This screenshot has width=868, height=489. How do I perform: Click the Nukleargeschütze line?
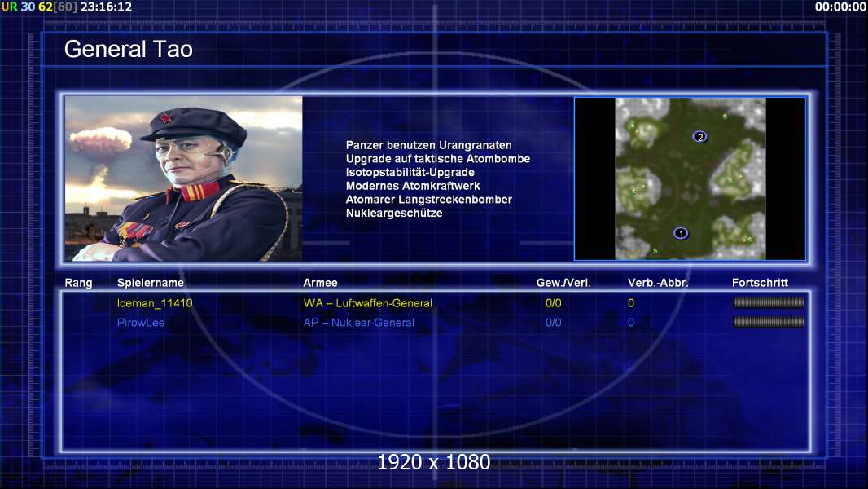[394, 214]
